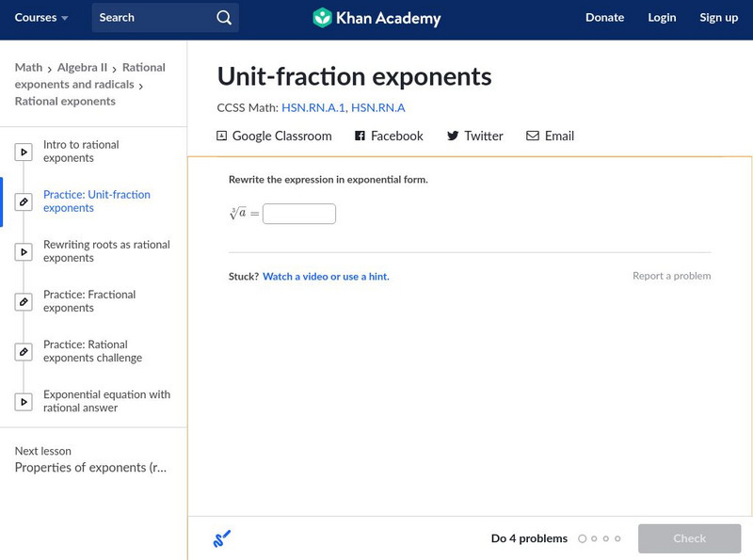The image size is (753, 560).
Task: Click the search magnifier icon
Action: [x=223, y=18]
